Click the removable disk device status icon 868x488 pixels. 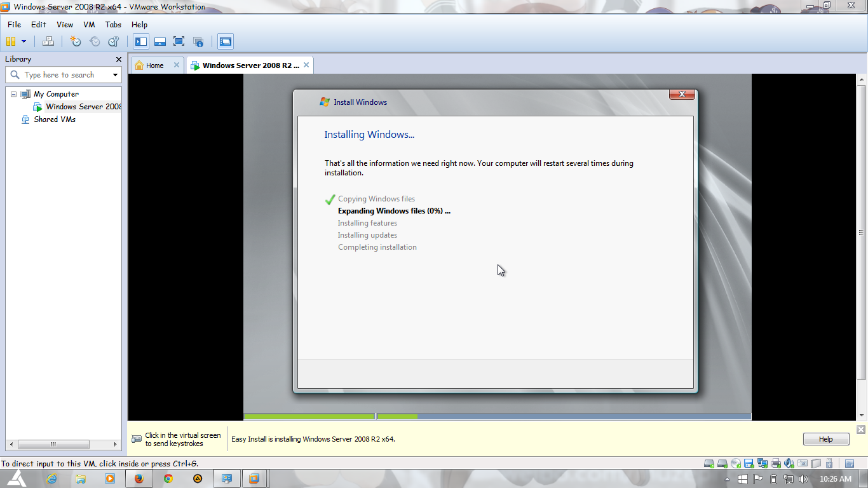(x=816, y=463)
